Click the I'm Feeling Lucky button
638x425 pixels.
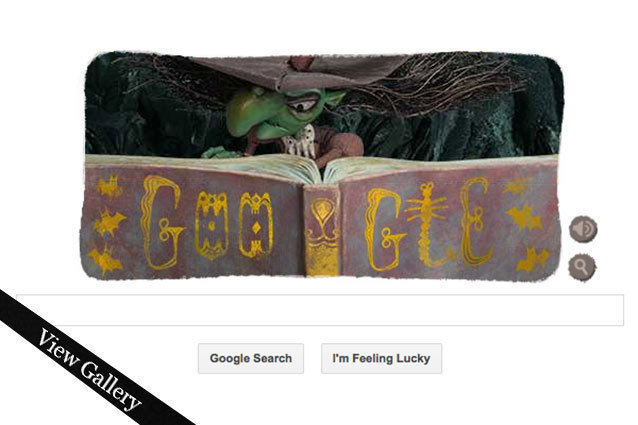pos(381,358)
